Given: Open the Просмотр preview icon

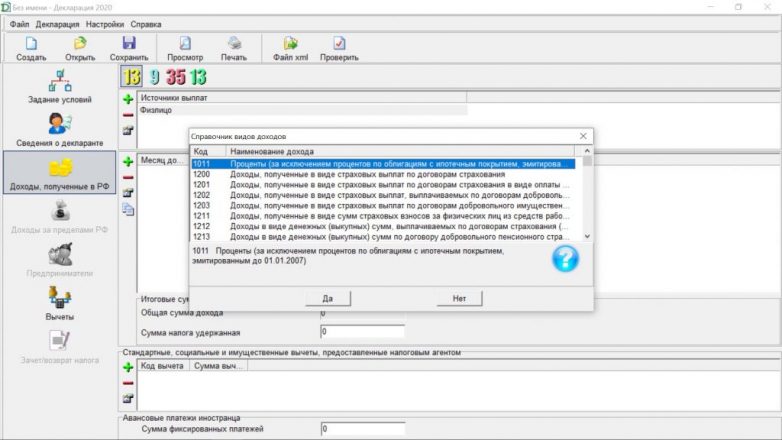Looking at the screenshot, I should pyautogui.click(x=185, y=44).
